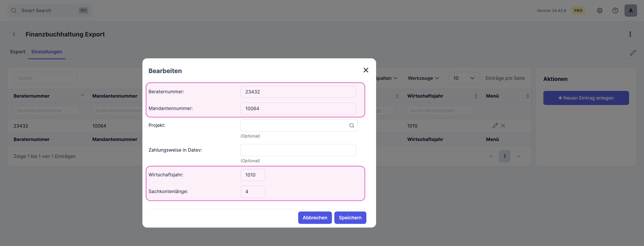Image resolution: width=644 pixels, height=246 pixels.
Task: Click the page edit pencil at top right
Action: tap(633, 53)
